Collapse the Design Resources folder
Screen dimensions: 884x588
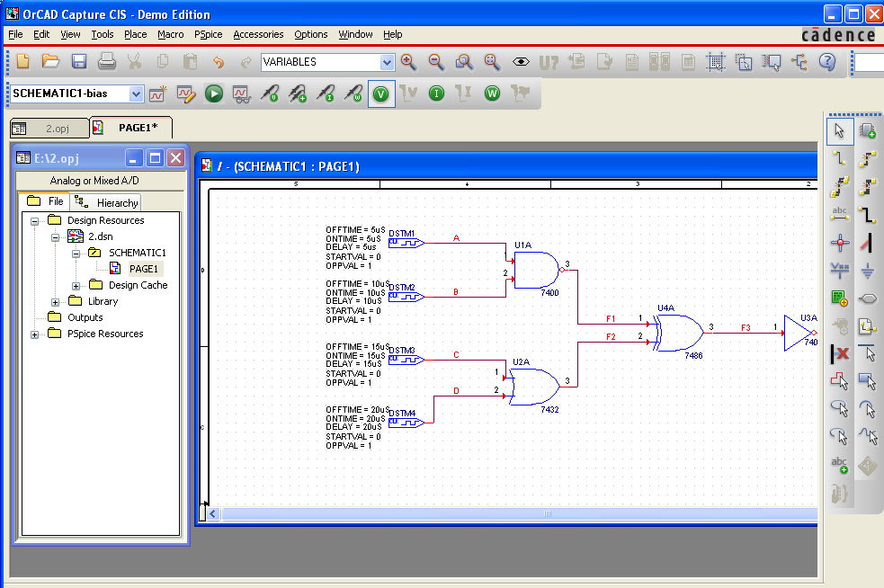click(x=34, y=221)
